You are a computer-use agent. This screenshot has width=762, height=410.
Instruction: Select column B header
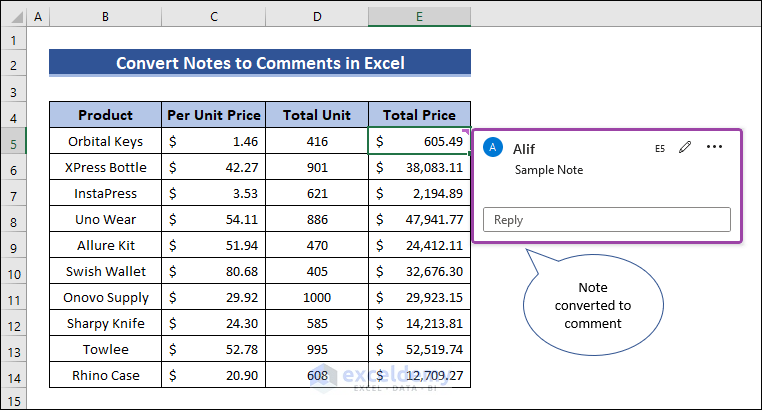pos(105,17)
